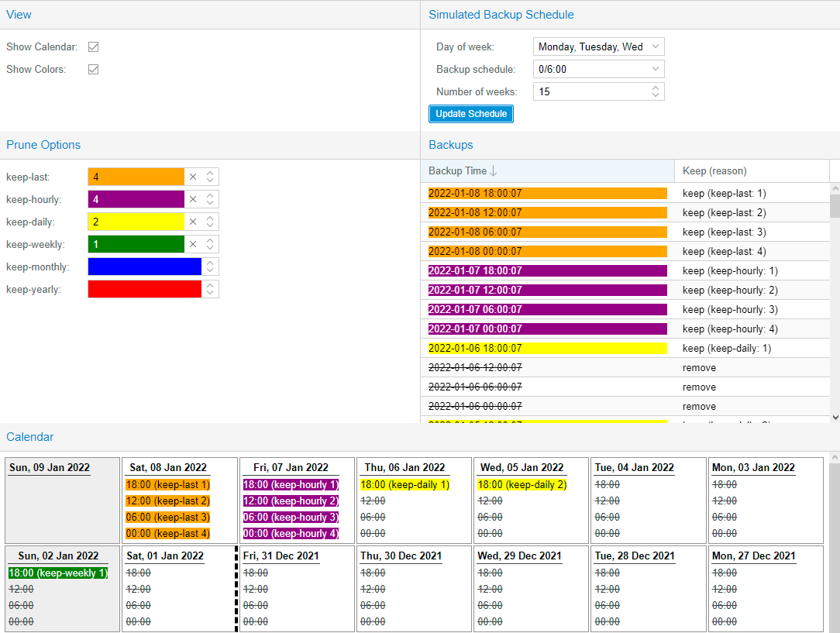The image size is (840, 633).
Task: Select the 18:00 keep-weekly entry on Sun 02 Jan
Action: click(60, 573)
